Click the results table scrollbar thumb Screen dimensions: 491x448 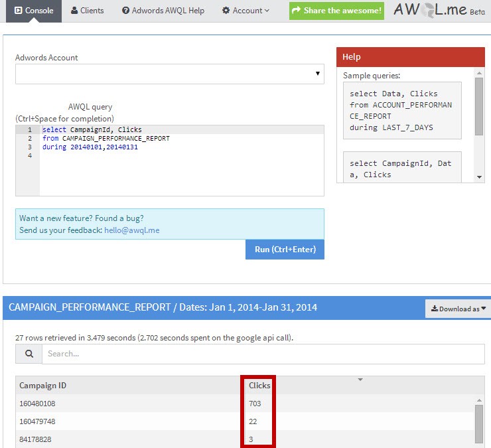pos(479,424)
